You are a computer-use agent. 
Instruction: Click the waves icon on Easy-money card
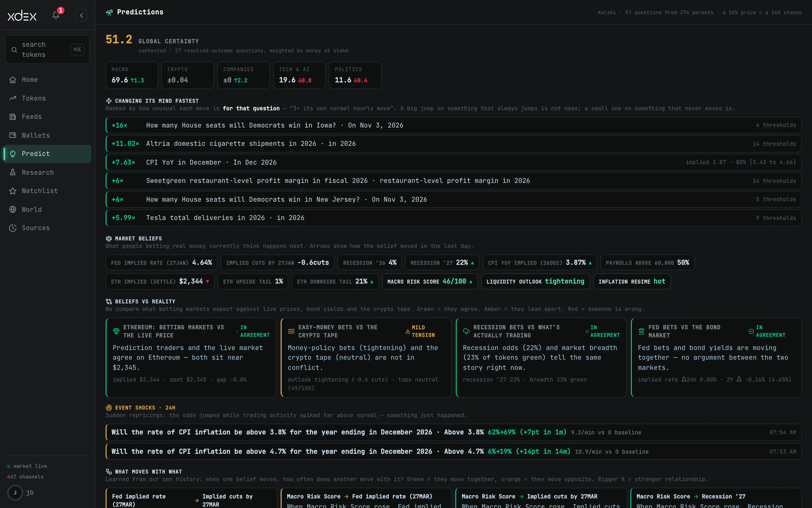click(x=291, y=331)
